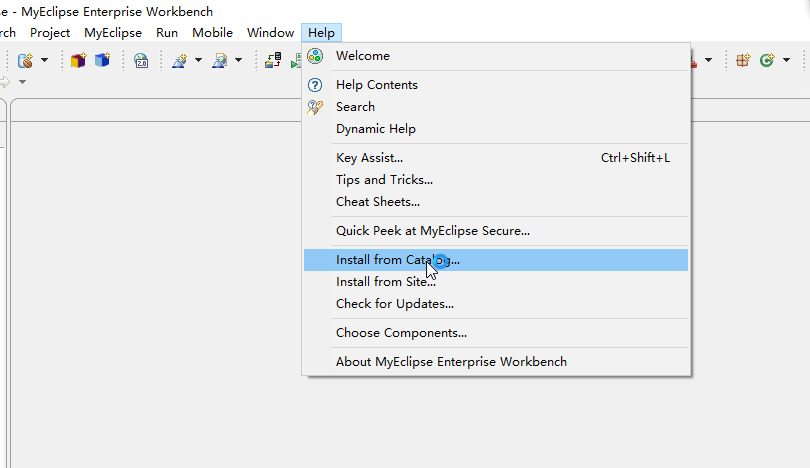
Task: Click the database bean toolbar icon
Action: (25, 60)
